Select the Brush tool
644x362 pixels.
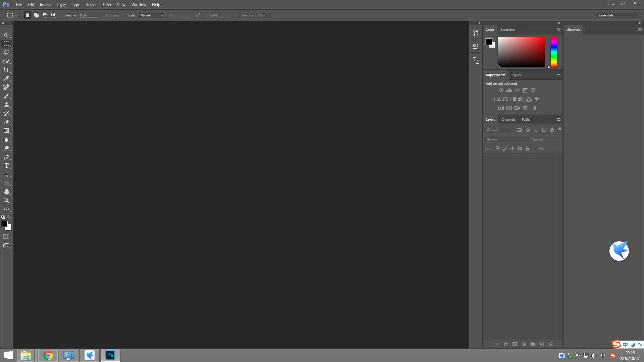coord(6,96)
